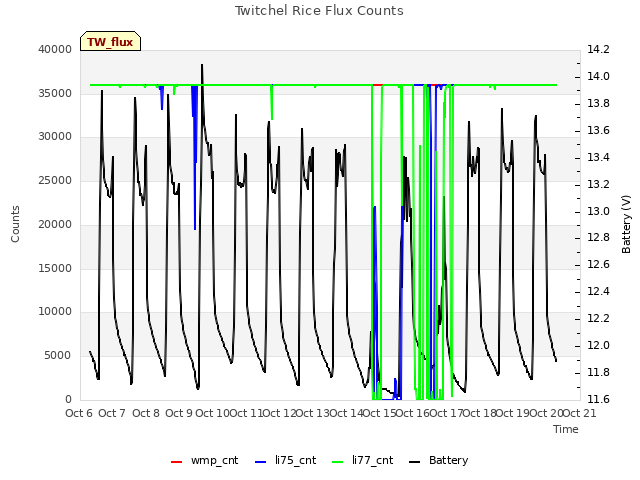
Task: Click the 11.6 battery tick label
Action: click(598, 399)
